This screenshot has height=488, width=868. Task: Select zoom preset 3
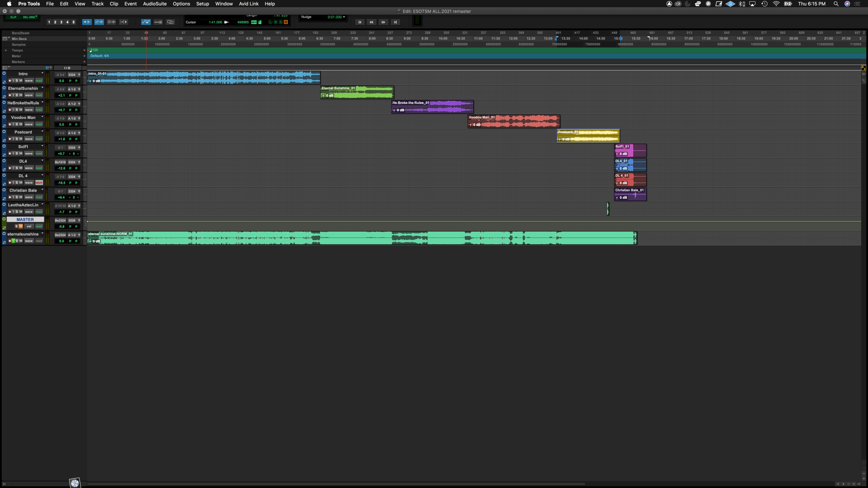coord(61,22)
